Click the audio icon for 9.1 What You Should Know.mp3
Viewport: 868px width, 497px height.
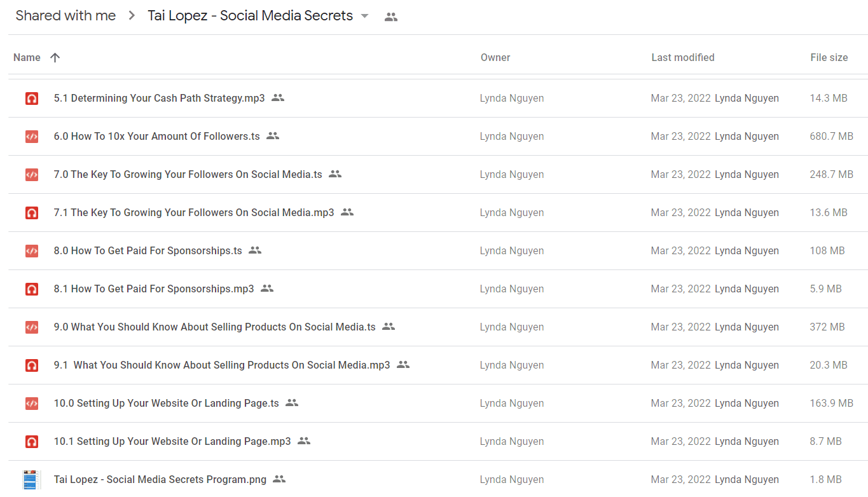[31, 365]
